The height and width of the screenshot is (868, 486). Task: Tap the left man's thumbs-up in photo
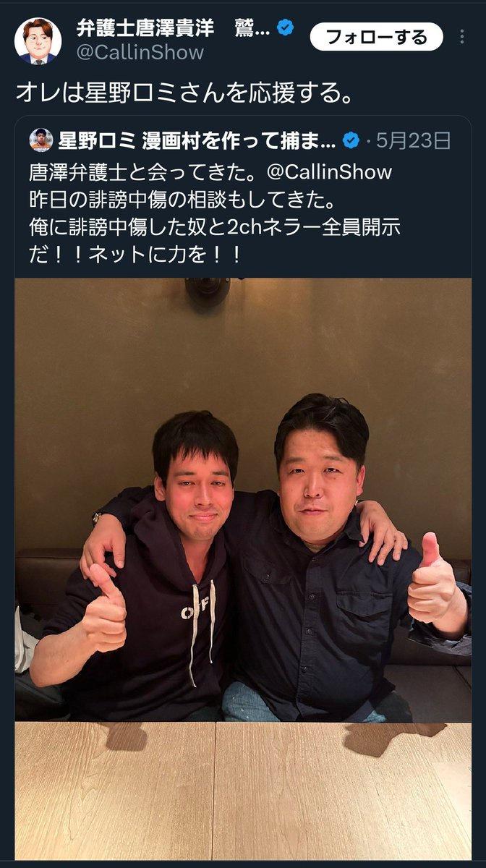pyautogui.click(x=106, y=608)
